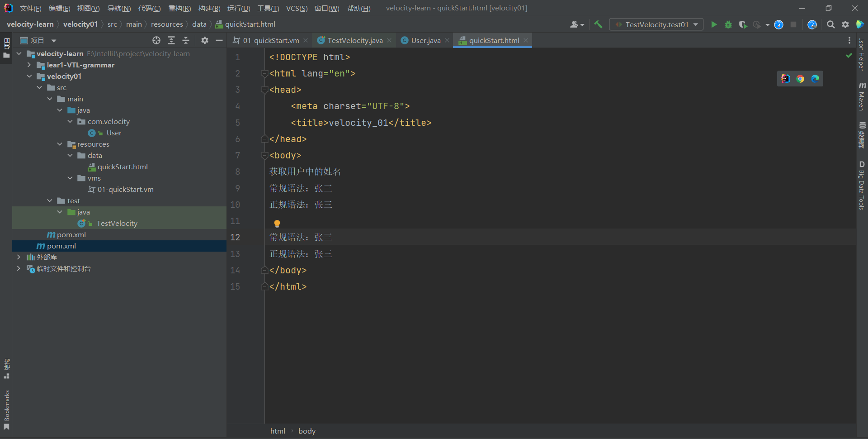868x439 pixels.
Task: Collapse all icon in project panel header
Action: coord(186,40)
